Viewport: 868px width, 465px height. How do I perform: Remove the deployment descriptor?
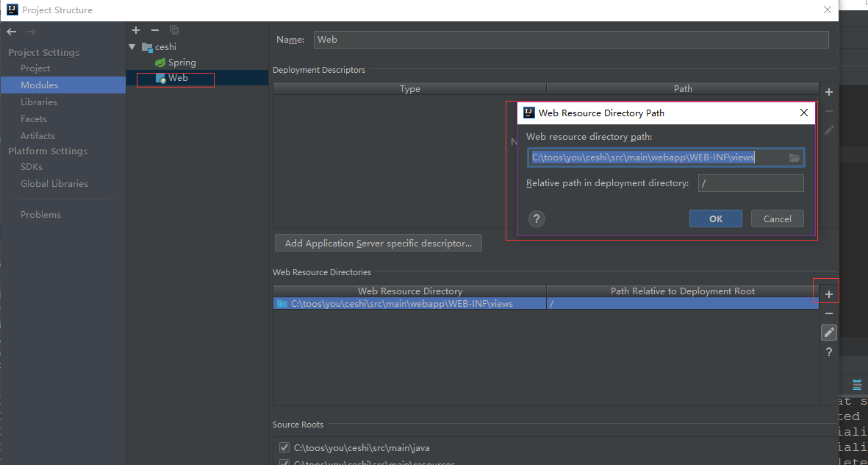(829, 111)
